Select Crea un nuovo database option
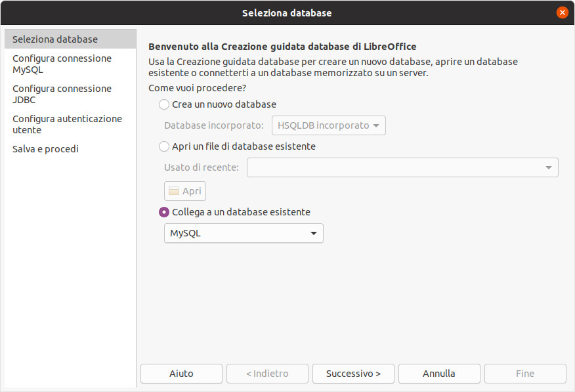575x392 pixels. click(x=164, y=104)
